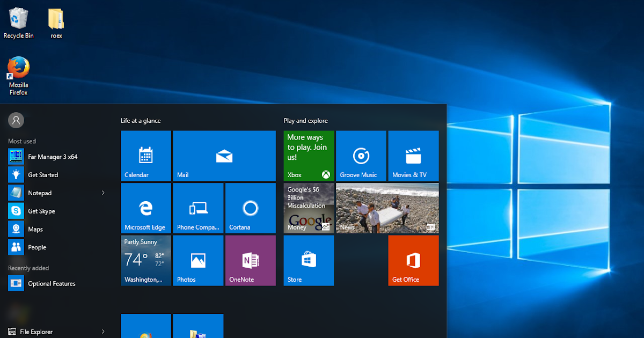Expand the Notepad jump list
This screenshot has width=644, height=338.
click(x=103, y=193)
